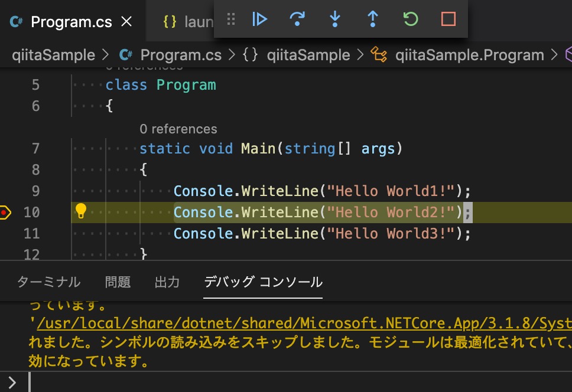Show the 出力 panel tab
Screen dimensions: 572x392
[x=167, y=282]
